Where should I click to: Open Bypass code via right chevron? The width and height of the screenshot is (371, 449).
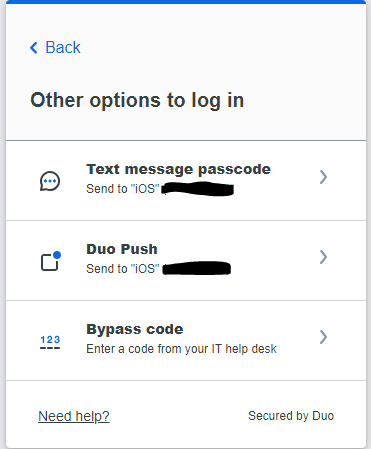[x=323, y=337]
